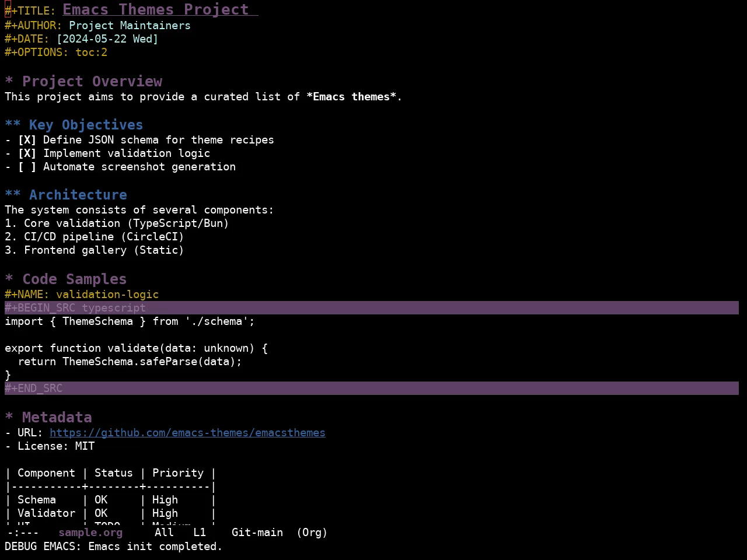Click the #+AUTHOR: keyword
This screenshot has height=560, width=747.
click(33, 26)
